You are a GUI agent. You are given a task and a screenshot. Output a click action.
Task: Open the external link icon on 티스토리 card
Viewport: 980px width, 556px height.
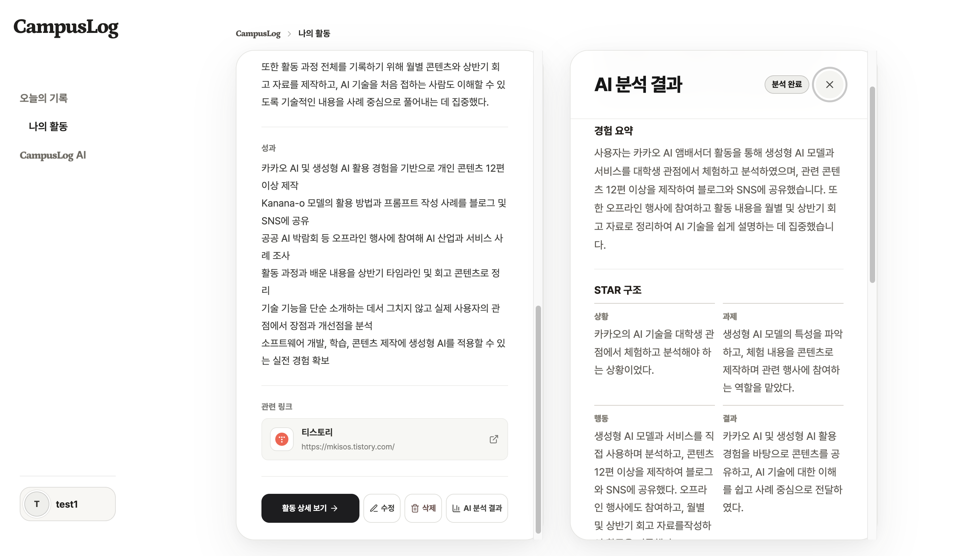click(494, 439)
